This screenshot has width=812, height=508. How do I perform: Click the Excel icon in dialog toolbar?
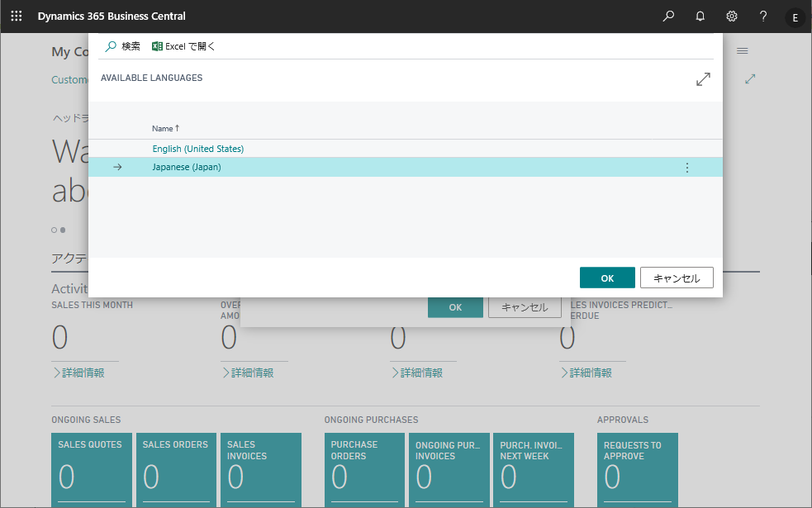(x=157, y=46)
